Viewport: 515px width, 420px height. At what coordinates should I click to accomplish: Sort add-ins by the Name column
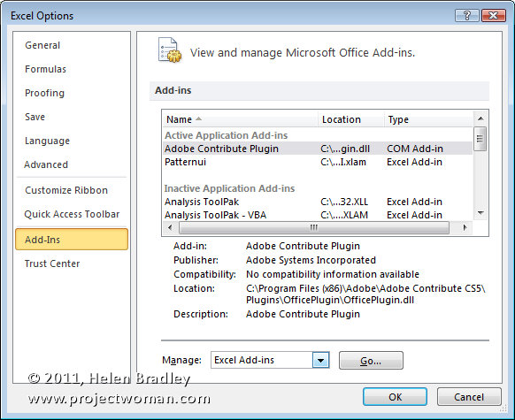pos(240,119)
